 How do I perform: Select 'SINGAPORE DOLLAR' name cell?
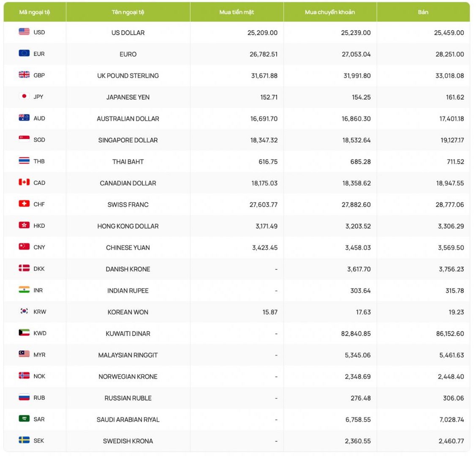point(128,140)
